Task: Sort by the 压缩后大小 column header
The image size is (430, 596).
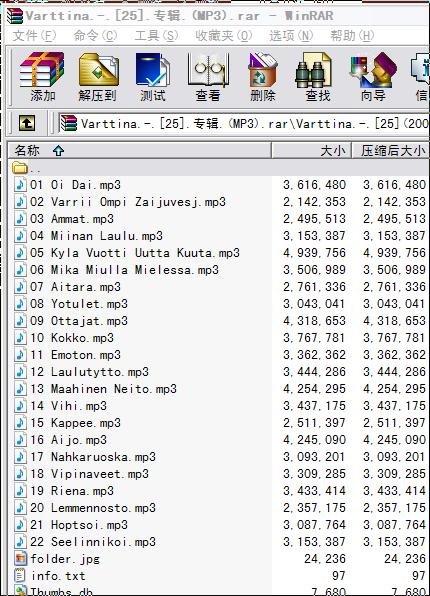Action: tap(390, 151)
